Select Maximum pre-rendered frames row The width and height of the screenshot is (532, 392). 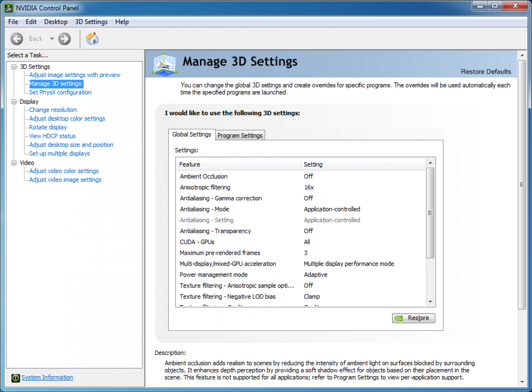pos(301,253)
